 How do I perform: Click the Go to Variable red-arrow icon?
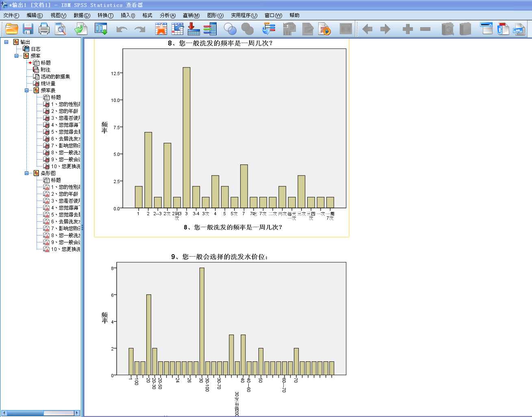193,29
